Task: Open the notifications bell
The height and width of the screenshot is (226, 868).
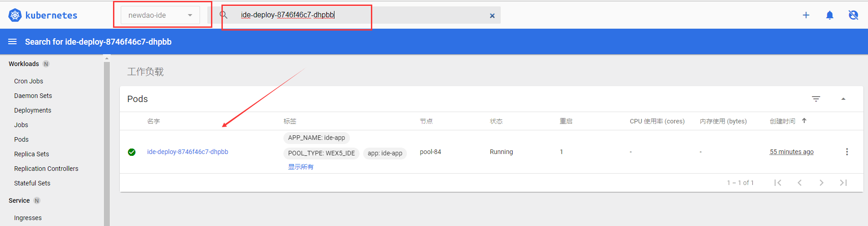Action: click(x=829, y=15)
